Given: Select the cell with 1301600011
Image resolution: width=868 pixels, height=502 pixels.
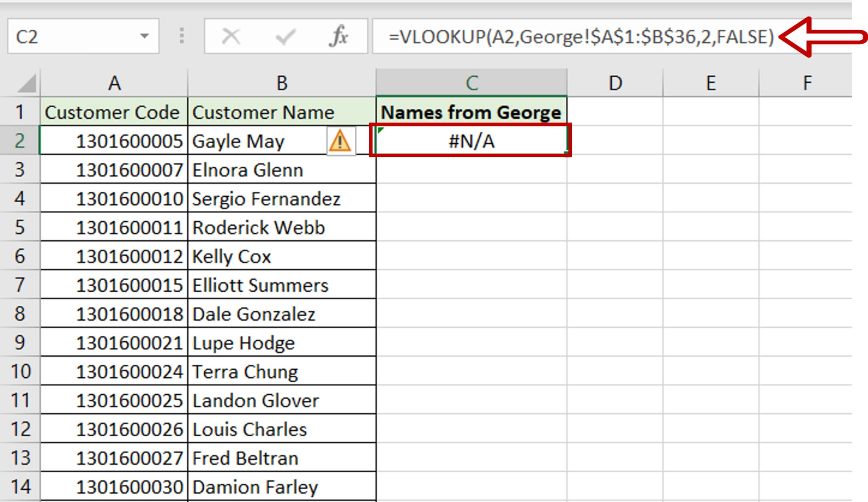Looking at the screenshot, I should 114,227.
